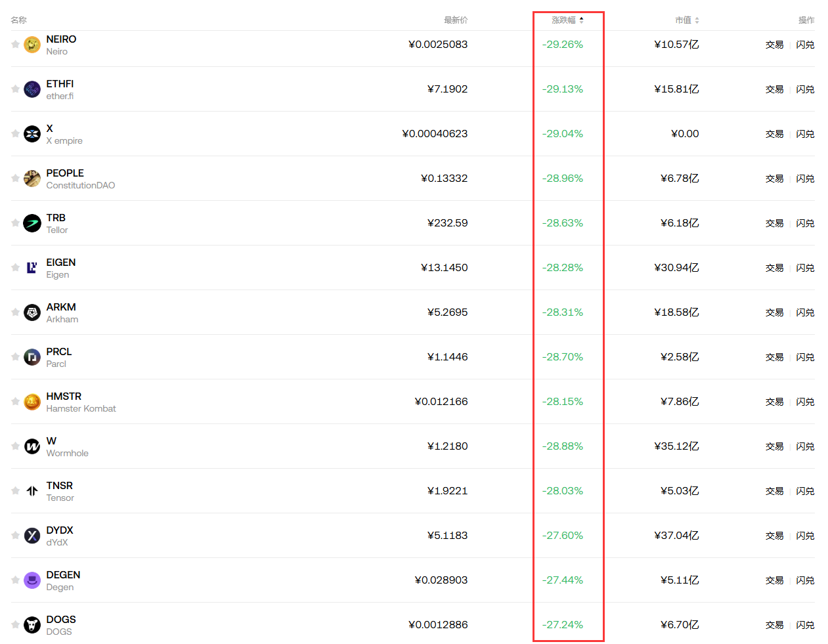The image size is (828, 644).
Task: Star the X empire row
Action: (15, 133)
